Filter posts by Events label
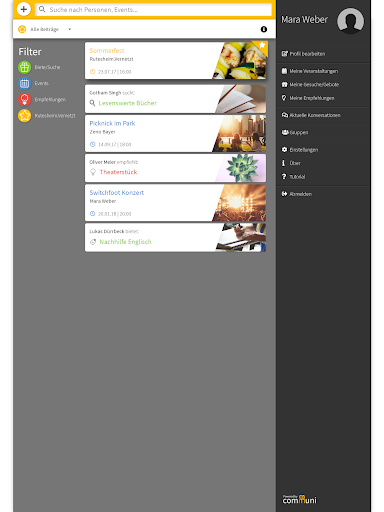Viewport: 384px width, 512px height. tap(42, 83)
